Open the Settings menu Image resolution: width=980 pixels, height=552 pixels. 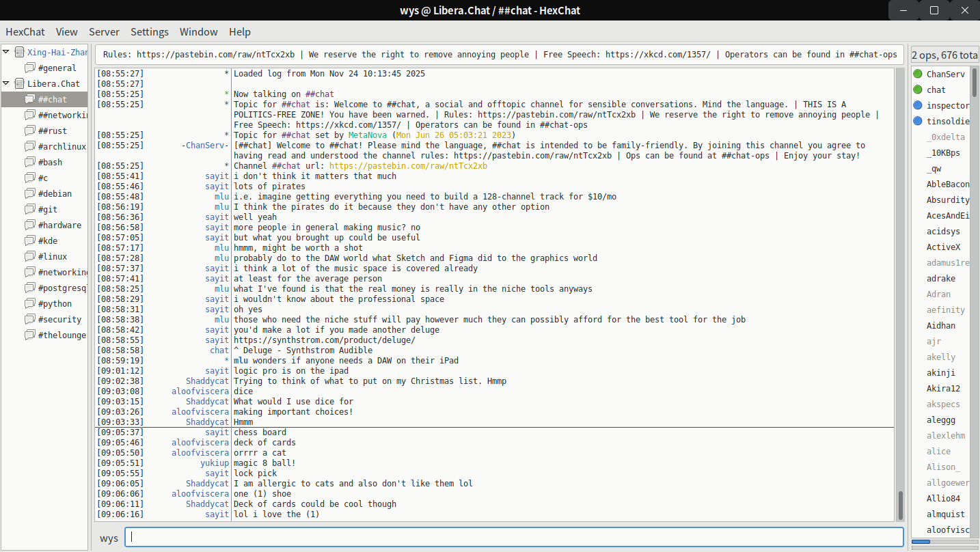[x=149, y=32]
